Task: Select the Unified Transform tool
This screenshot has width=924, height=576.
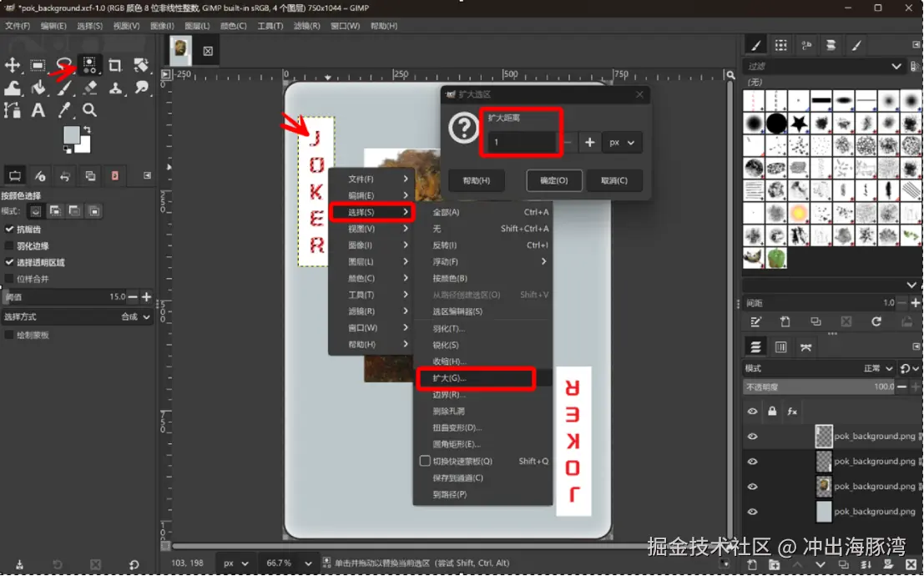Action: [x=141, y=65]
